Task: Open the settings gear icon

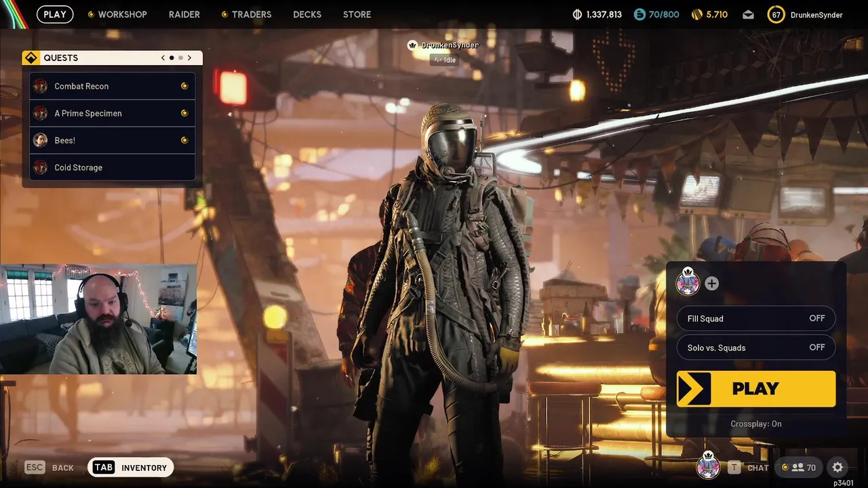Action: pos(837,468)
